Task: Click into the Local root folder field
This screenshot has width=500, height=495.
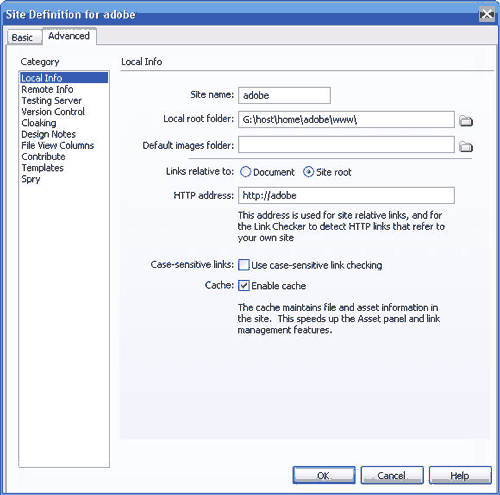Action: point(346,120)
